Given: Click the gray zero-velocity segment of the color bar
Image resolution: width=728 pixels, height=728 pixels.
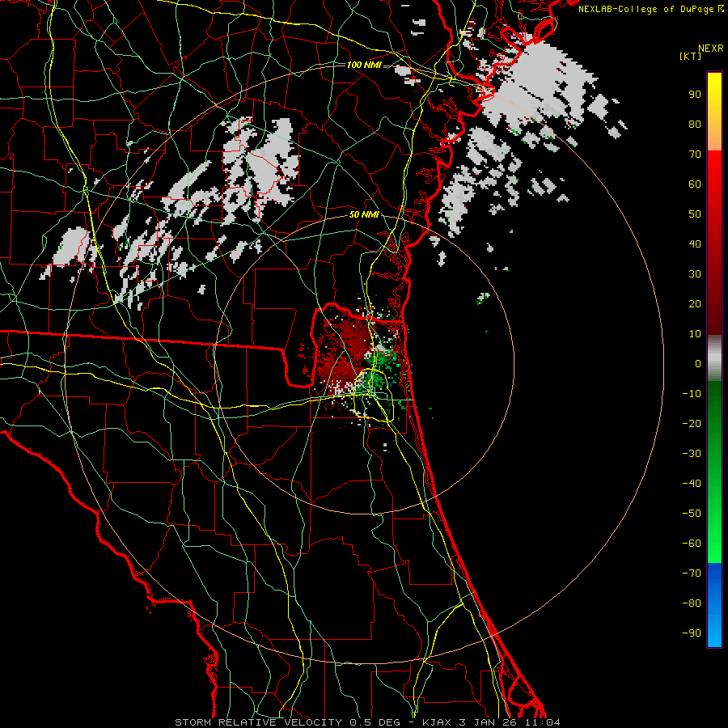Looking at the screenshot, I should [714, 358].
